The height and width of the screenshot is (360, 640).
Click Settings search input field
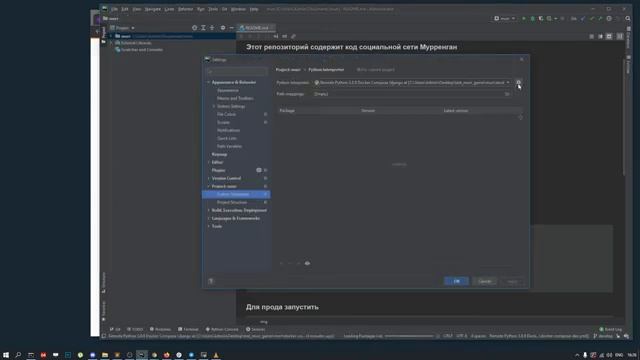coord(237,71)
